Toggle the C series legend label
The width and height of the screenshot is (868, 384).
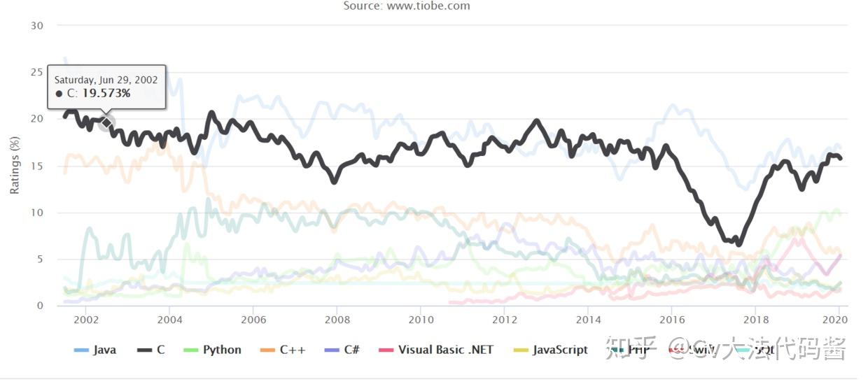click(x=161, y=350)
